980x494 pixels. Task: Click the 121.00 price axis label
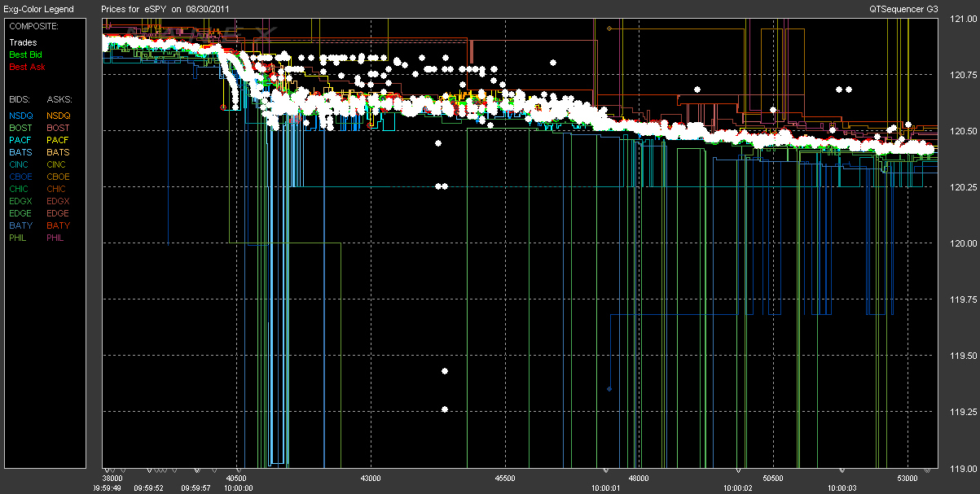963,19
